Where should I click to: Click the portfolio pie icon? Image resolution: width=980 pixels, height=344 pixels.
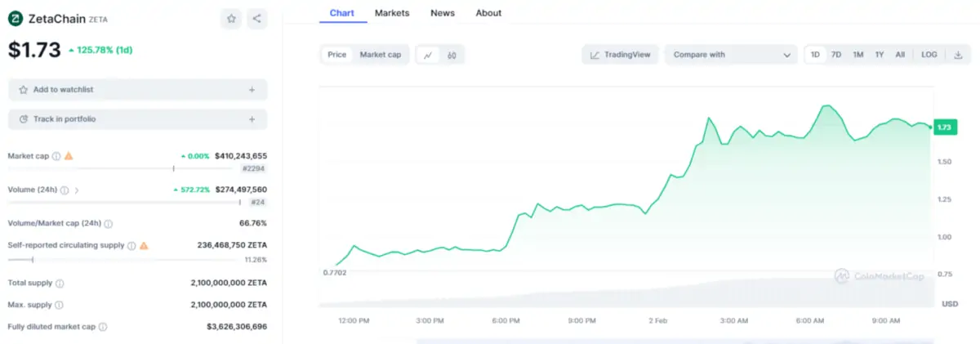24,119
